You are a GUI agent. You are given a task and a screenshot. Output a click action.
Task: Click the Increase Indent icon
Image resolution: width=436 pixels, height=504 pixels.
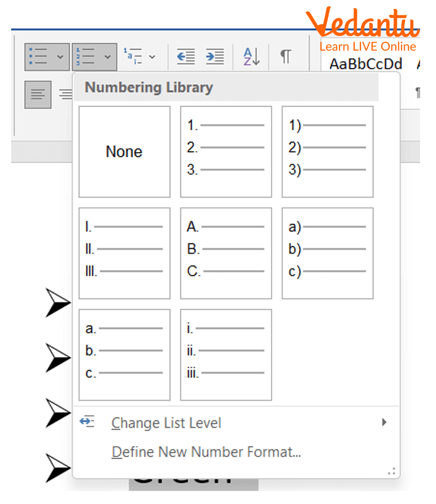pyautogui.click(x=214, y=56)
